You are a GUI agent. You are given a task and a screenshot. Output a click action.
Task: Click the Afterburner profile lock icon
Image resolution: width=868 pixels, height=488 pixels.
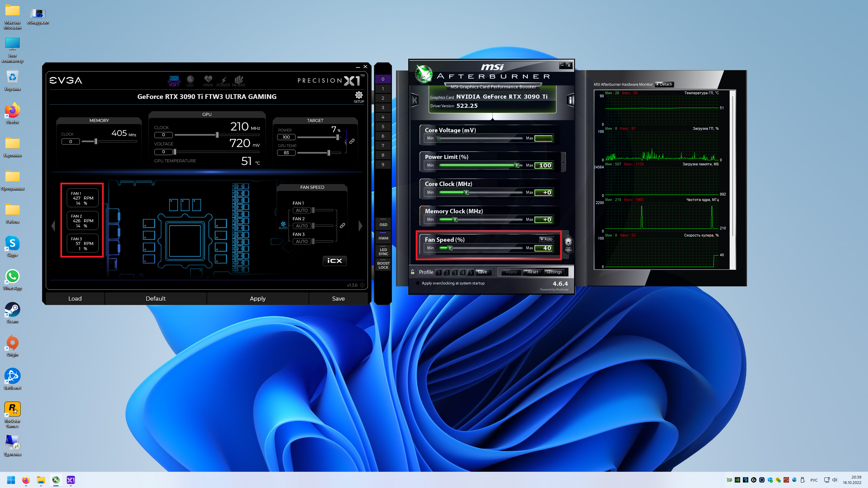(413, 272)
